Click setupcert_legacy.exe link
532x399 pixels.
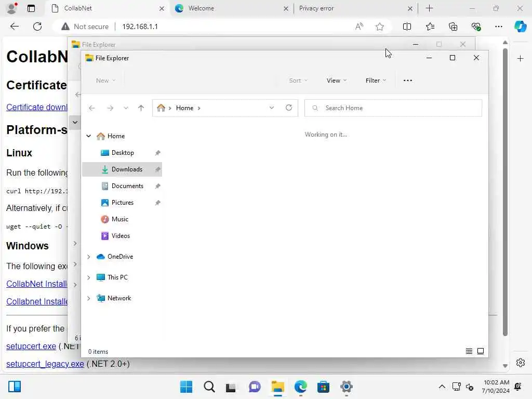45,364
